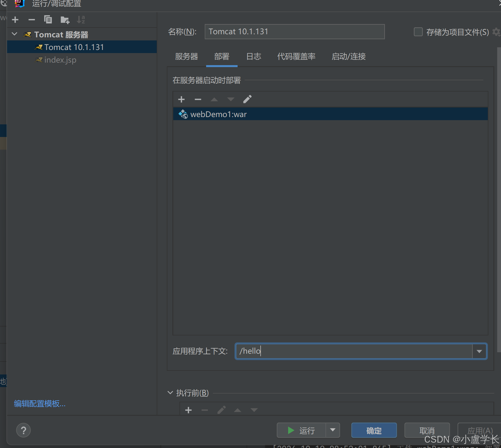Switch to the 启动/连接 tab
This screenshot has width=501, height=448.
349,56
